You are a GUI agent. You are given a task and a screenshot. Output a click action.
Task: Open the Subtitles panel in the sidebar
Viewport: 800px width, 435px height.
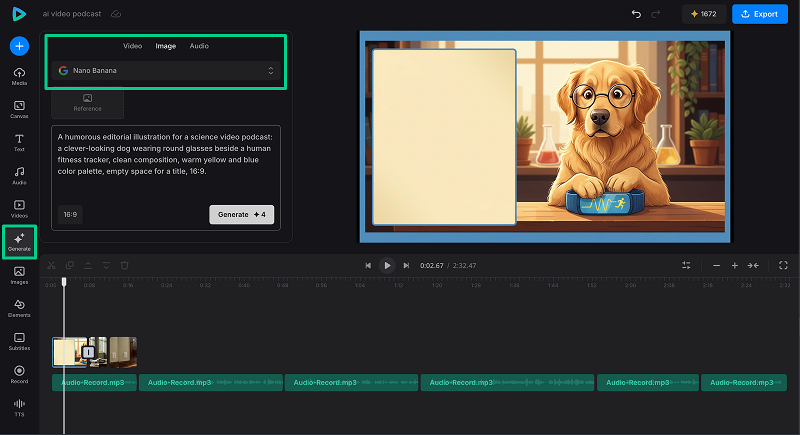tap(19, 342)
